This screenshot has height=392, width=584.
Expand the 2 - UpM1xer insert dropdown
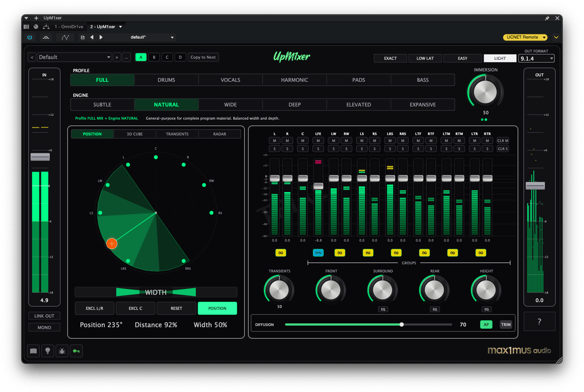[x=121, y=27]
